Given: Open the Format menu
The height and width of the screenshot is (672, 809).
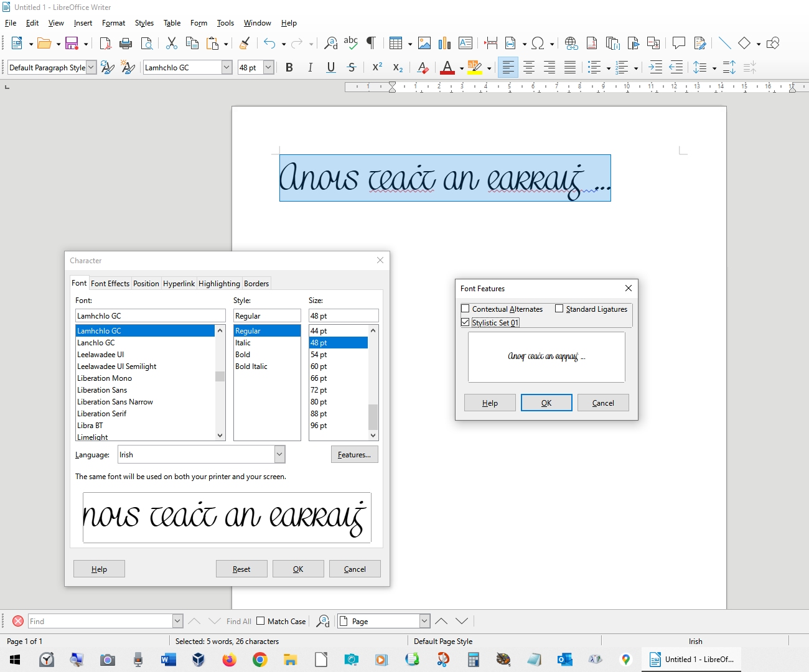Looking at the screenshot, I should coord(113,23).
